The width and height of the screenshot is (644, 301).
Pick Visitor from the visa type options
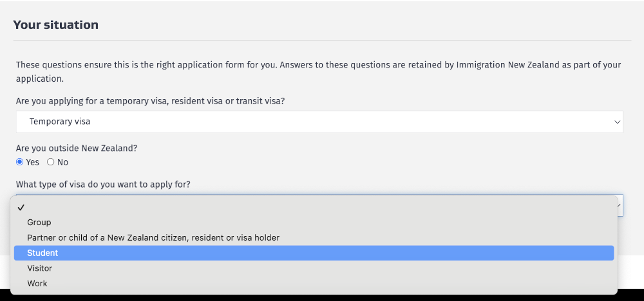[x=40, y=268]
